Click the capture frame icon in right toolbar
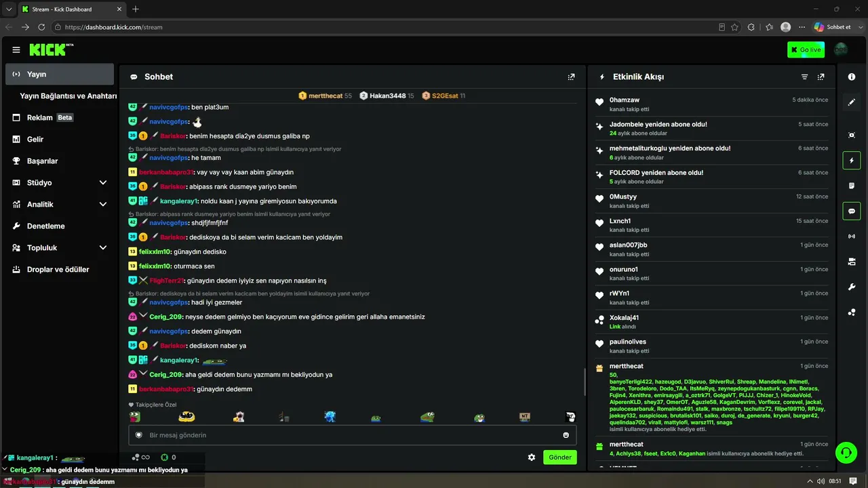This screenshot has height=488, width=868. [852, 135]
